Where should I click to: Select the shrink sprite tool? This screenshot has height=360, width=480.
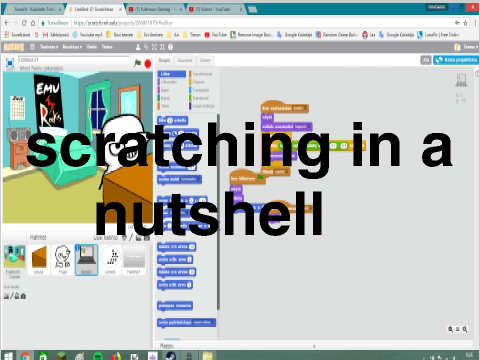point(162,47)
